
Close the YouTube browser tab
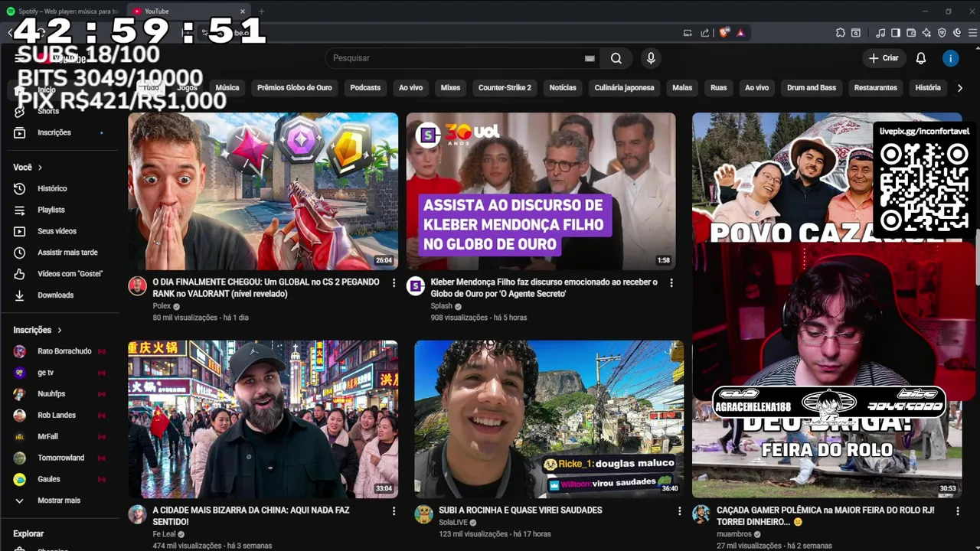[x=243, y=11]
